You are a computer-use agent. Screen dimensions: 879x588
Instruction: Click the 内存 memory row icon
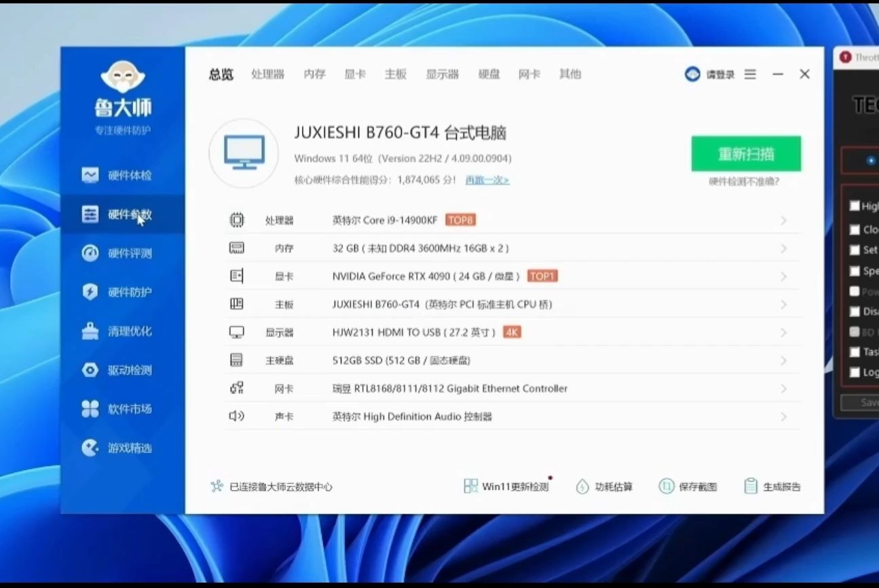point(236,248)
